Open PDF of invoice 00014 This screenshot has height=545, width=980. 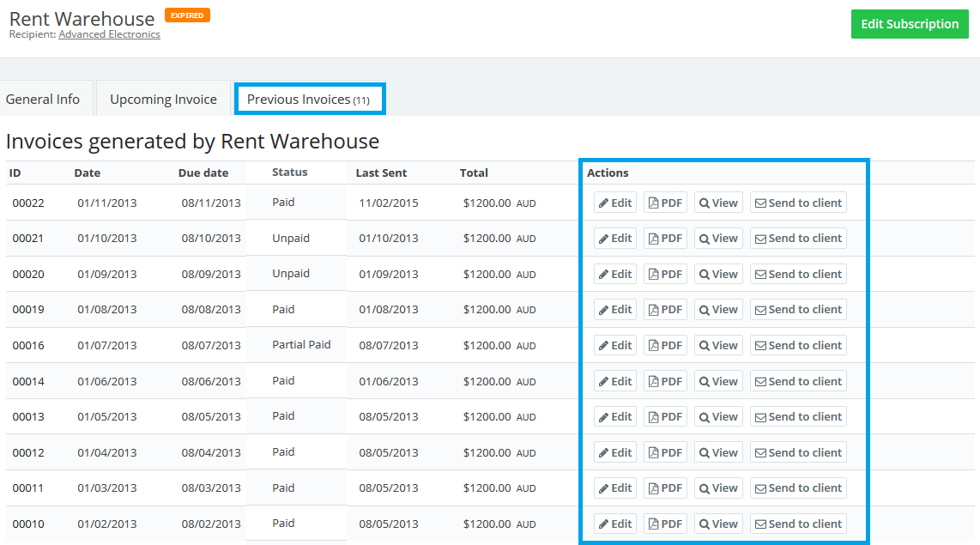(665, 381)
